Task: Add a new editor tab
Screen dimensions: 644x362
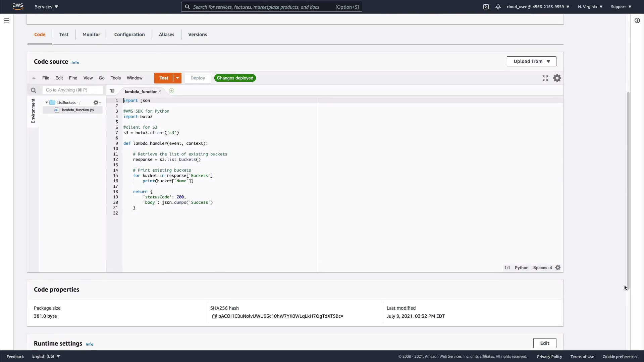Action: click(171, 91)
